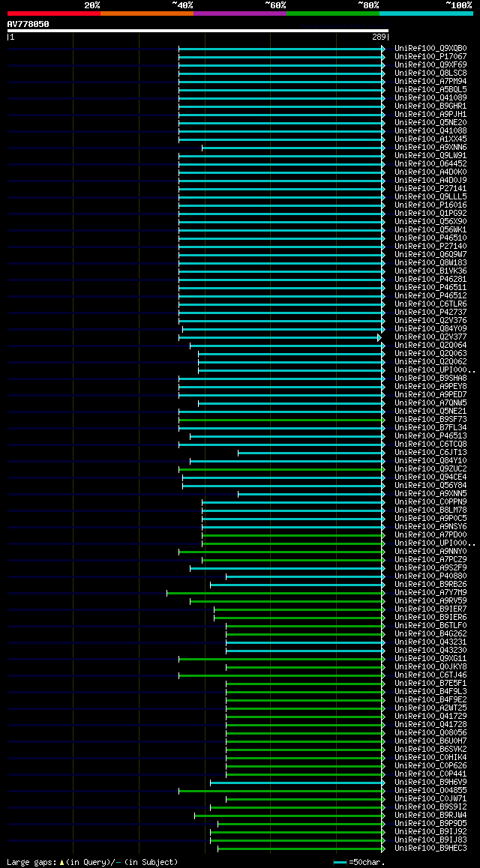Select hit label UniRef100_P40880
Screen dimensions: 480x868
[430, 576]
